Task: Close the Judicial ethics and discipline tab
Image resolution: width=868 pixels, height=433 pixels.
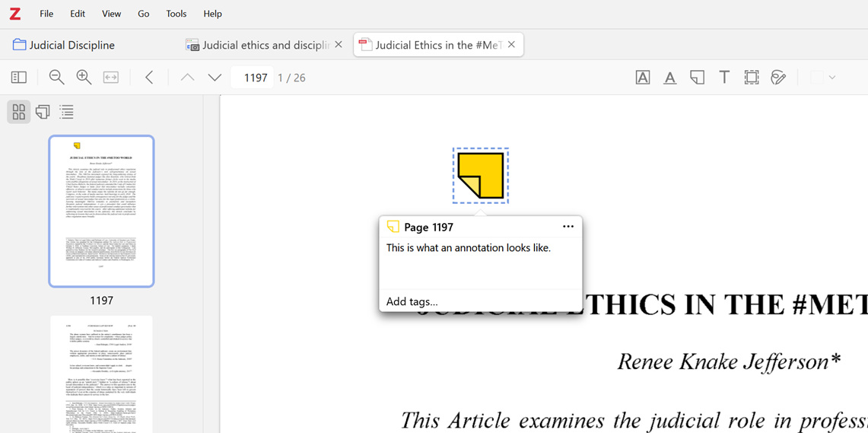Action: (339, 45)
